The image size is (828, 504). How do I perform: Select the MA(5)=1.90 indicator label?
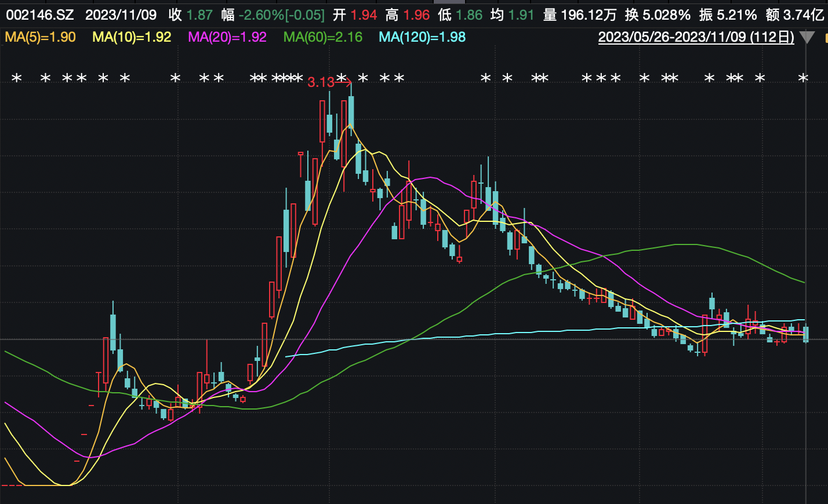(x=41, y=38)
